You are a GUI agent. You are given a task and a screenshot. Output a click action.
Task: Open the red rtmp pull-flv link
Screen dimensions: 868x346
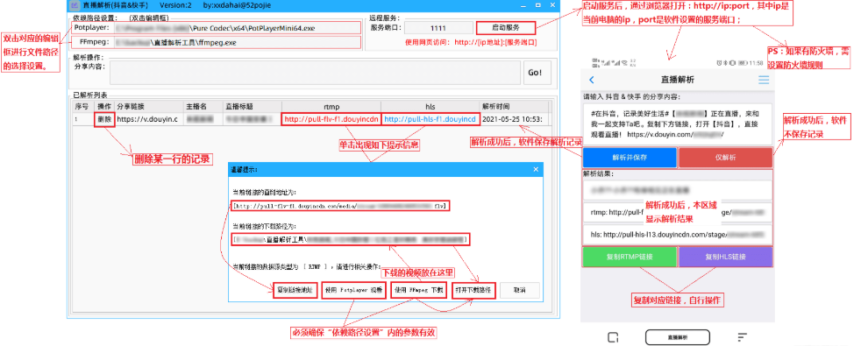(x=331, y=119)
